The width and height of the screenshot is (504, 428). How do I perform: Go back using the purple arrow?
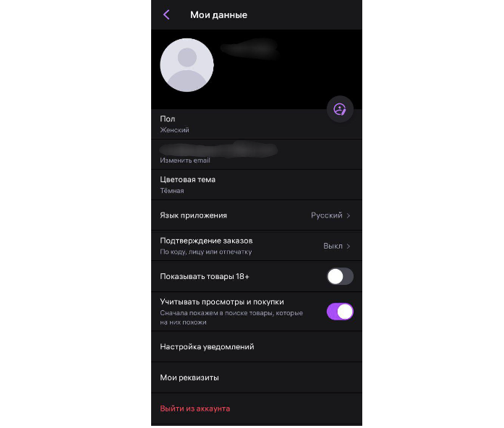166,14
